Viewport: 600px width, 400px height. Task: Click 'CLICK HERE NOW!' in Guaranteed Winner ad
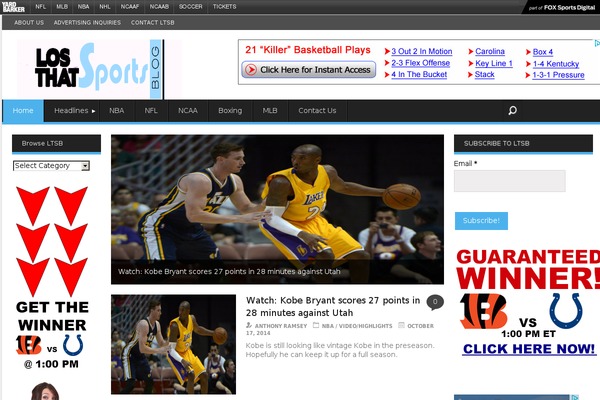[528, 349]
